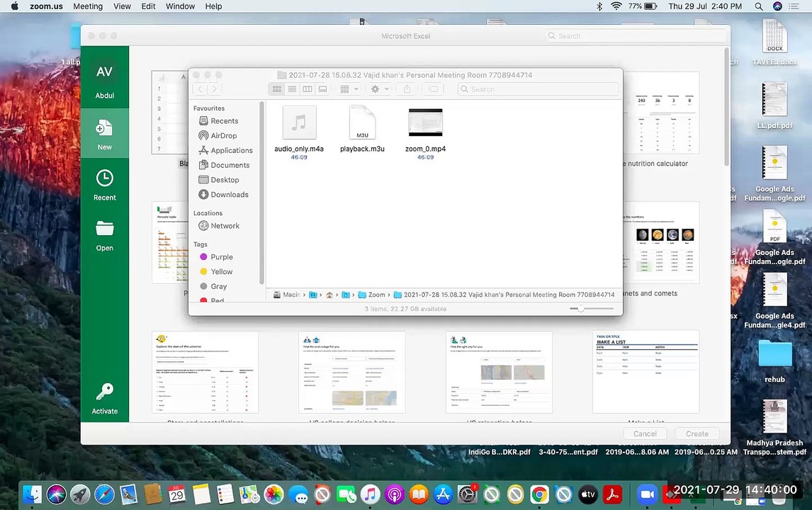Switch Finder to icon view

click(277, 89)
